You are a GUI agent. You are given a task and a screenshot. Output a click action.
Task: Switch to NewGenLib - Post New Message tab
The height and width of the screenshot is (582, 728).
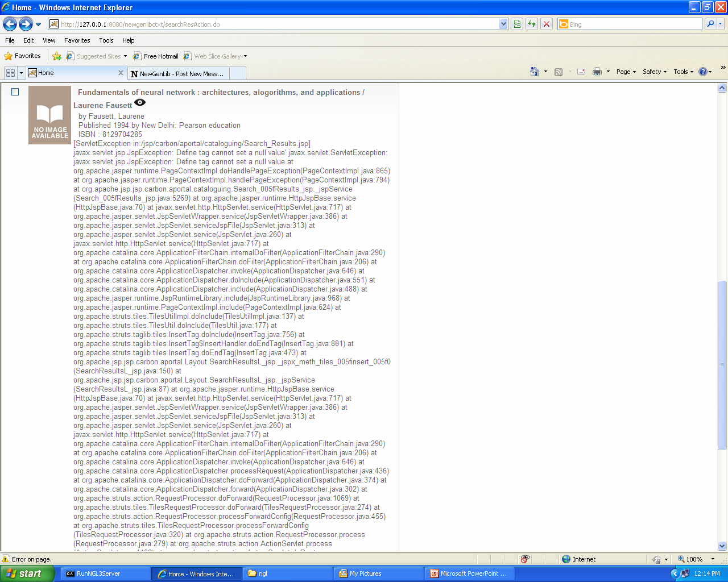(181, 74)
